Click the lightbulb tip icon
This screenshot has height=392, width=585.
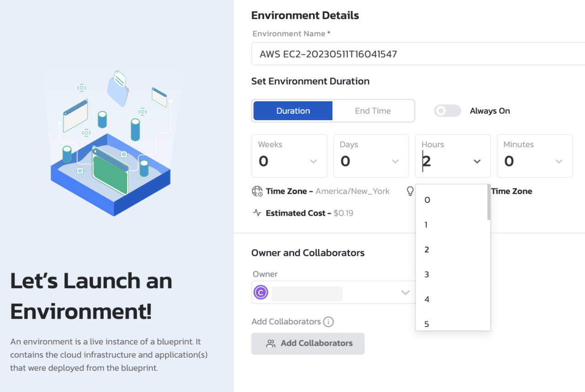point(410,191)
